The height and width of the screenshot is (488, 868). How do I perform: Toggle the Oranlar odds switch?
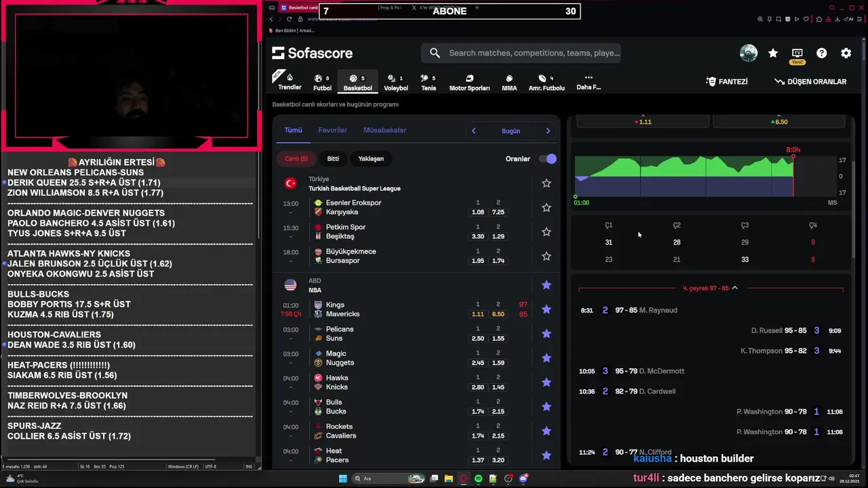547,159
